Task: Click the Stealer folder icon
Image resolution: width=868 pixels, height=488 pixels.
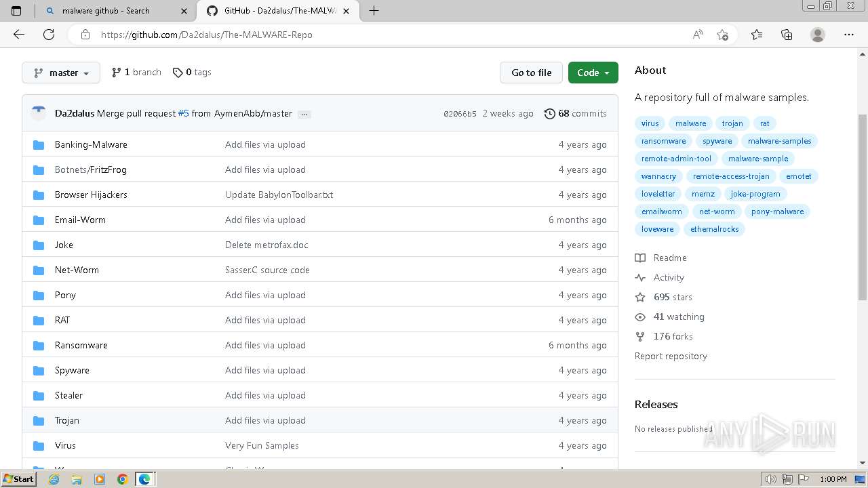Action: [x=39, y=395]
